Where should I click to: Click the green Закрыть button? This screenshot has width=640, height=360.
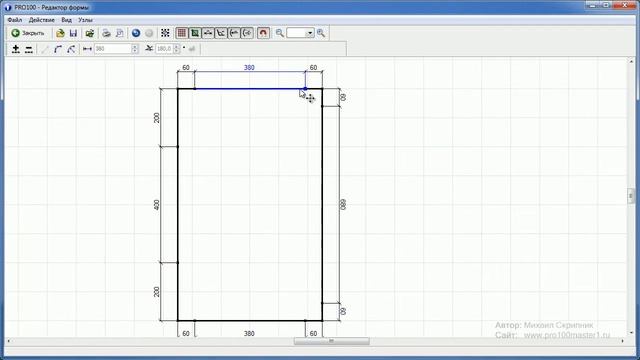pos(27,33)
